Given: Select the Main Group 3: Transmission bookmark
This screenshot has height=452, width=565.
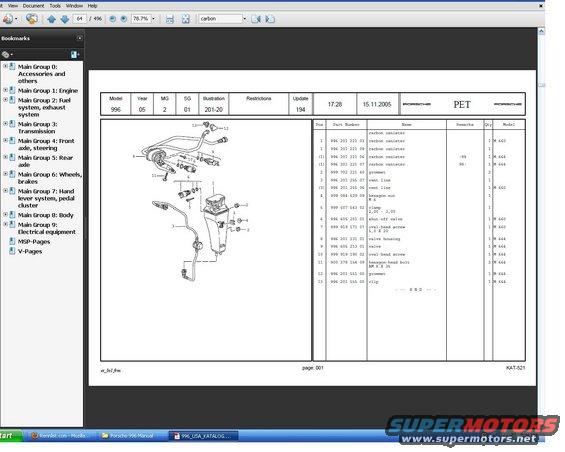Looking at the screenshot, I should coord(38,128).
